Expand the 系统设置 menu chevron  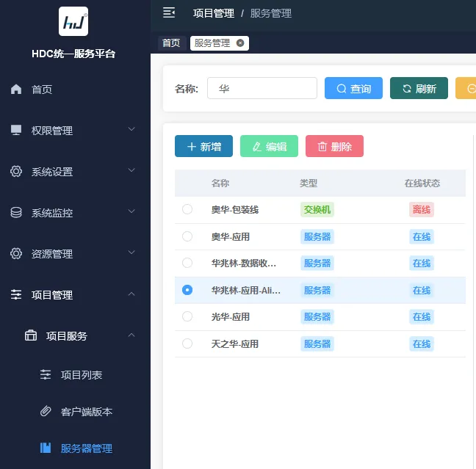[131, 170]
